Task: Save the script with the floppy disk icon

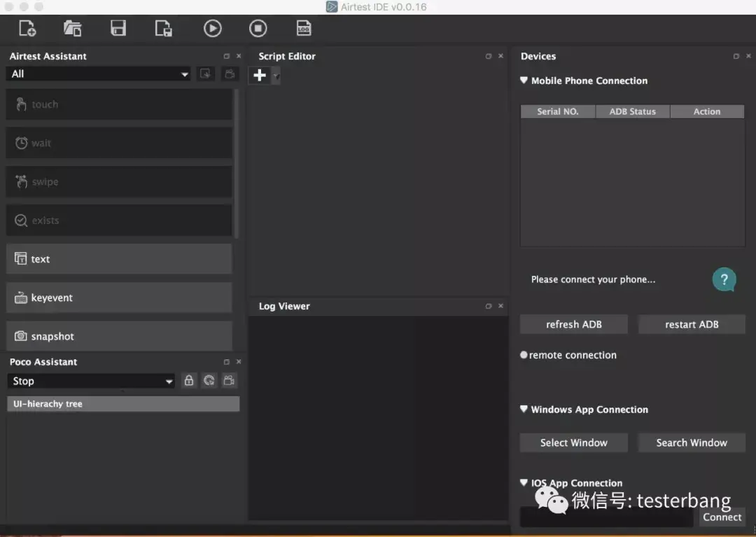Action: coord(118,28)
